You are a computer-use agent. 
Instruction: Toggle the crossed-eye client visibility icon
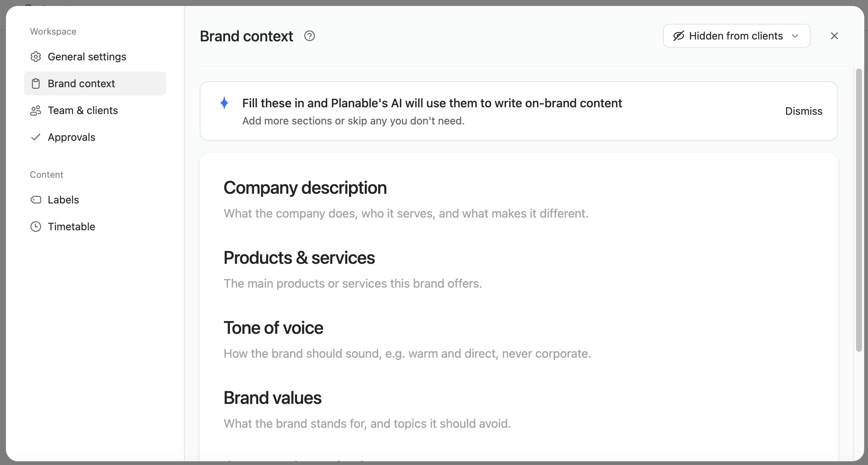(x=679, y=36)
